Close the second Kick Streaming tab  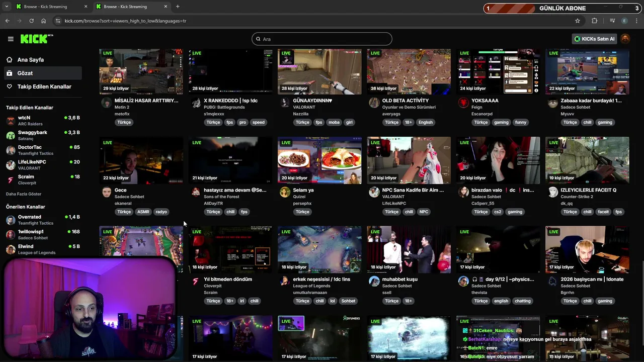point(166,7)
